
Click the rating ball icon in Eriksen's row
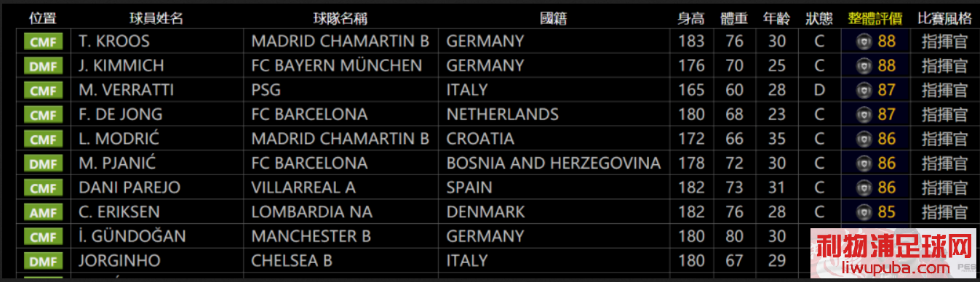pyautogui.click(x=864, y=212)
